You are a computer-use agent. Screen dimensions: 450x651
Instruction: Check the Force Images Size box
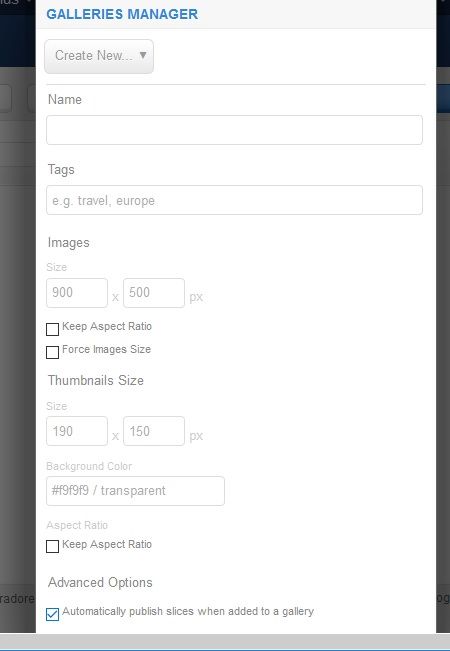52,352
